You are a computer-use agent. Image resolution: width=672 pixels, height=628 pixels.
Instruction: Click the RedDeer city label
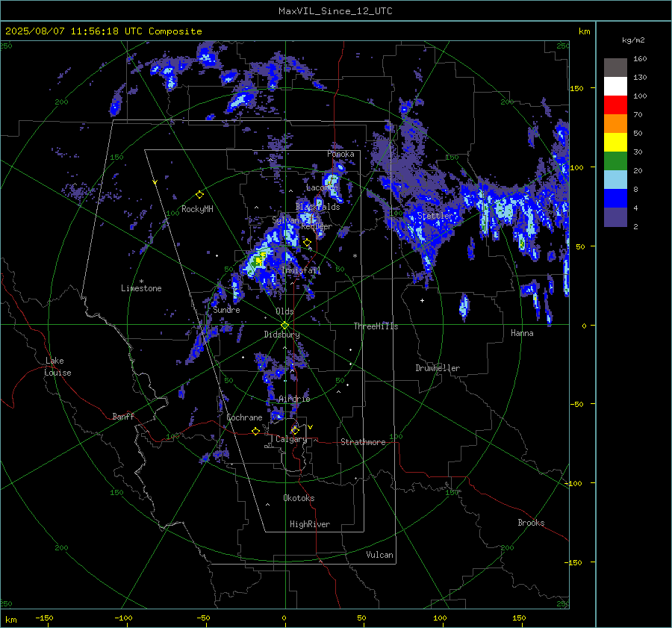pyautogui.click(x=317, y=226)
